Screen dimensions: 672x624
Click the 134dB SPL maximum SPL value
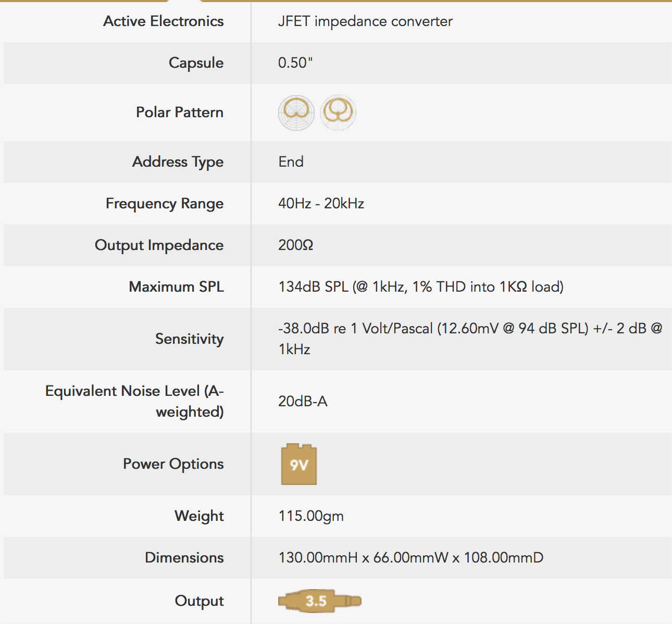point(421,287)
